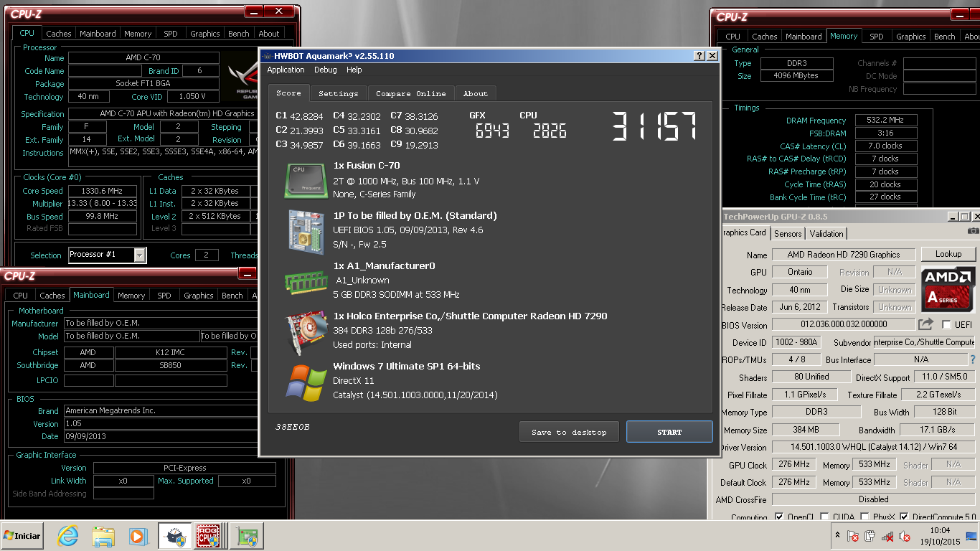Toggle the UEFI checkbox in GPU-Z

coord(947,324)
